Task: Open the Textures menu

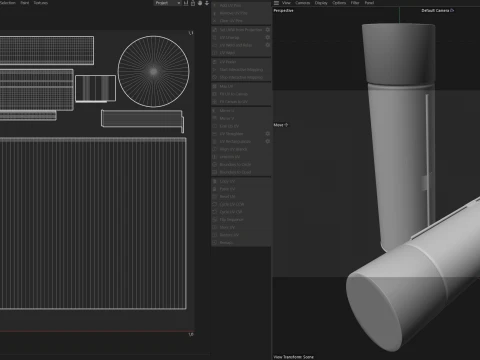Action: pos(41,3)
